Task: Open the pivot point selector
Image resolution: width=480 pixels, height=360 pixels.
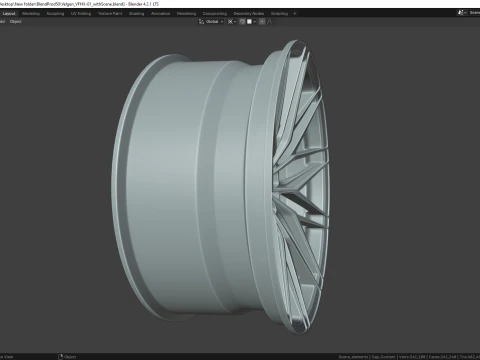Action: coord(232,22)
